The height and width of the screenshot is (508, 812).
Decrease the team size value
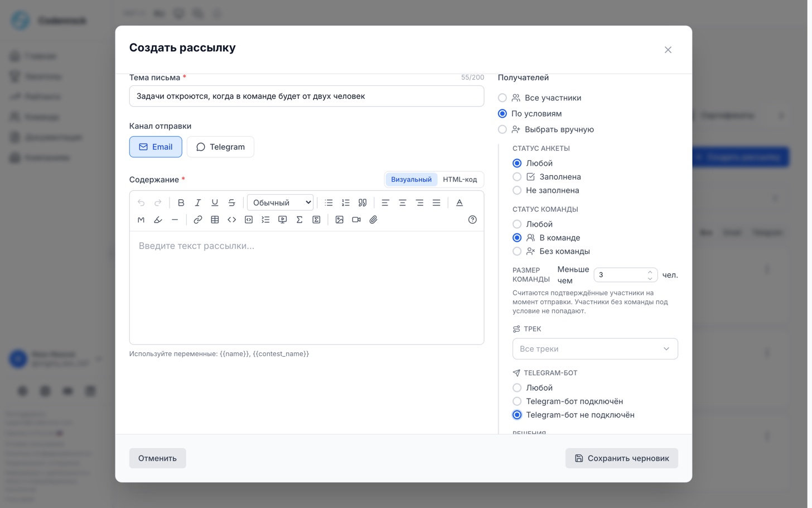[650, 278]
